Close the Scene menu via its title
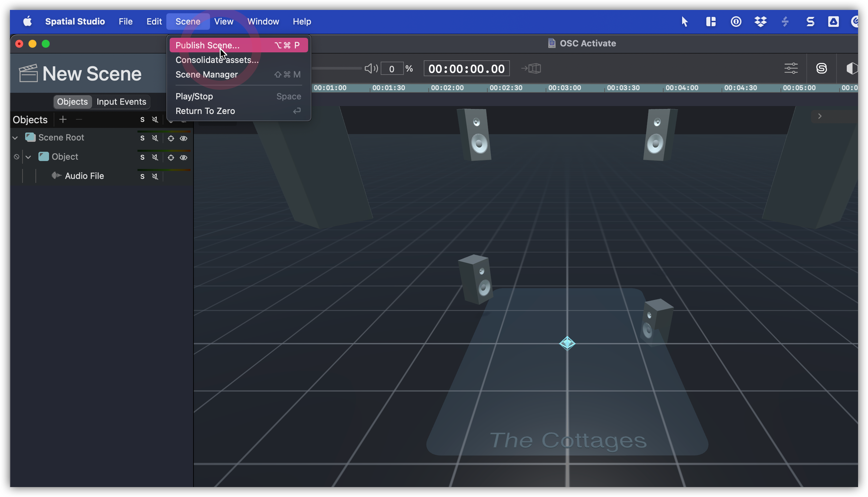This screenshot has height=497, width=868. tap(188, 22)
